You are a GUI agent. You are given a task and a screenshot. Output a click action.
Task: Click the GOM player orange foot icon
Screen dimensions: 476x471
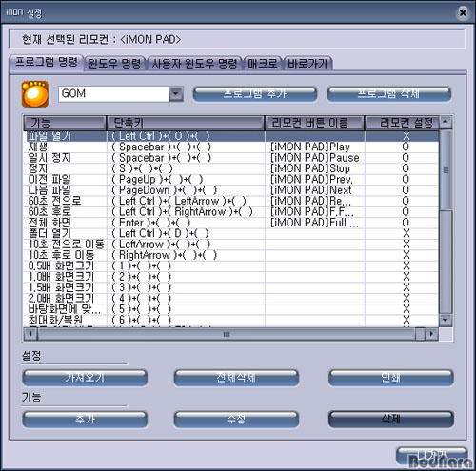(x=35, y=94)
